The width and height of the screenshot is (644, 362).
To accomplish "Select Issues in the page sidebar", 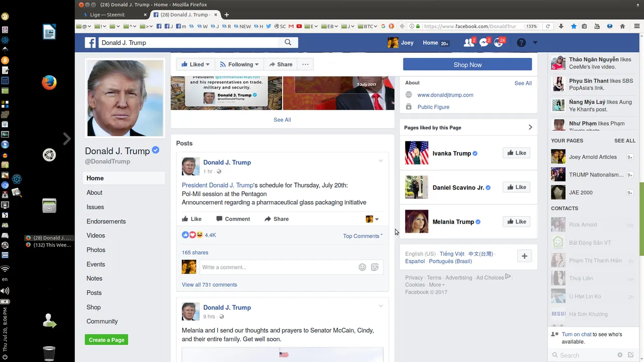I will [95, 207].
